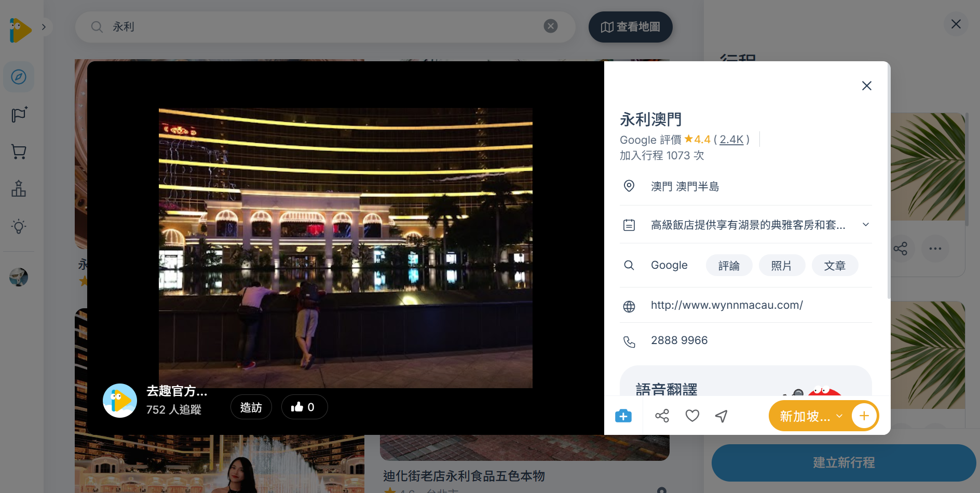This screenshot has width=980, height=493.
Task: Click the globe website icon
Action: (629, 307)
